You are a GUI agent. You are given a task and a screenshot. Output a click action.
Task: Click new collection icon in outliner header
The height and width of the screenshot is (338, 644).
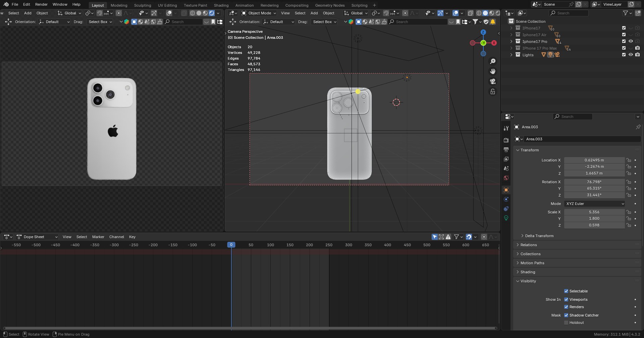[x=638, y=13]
